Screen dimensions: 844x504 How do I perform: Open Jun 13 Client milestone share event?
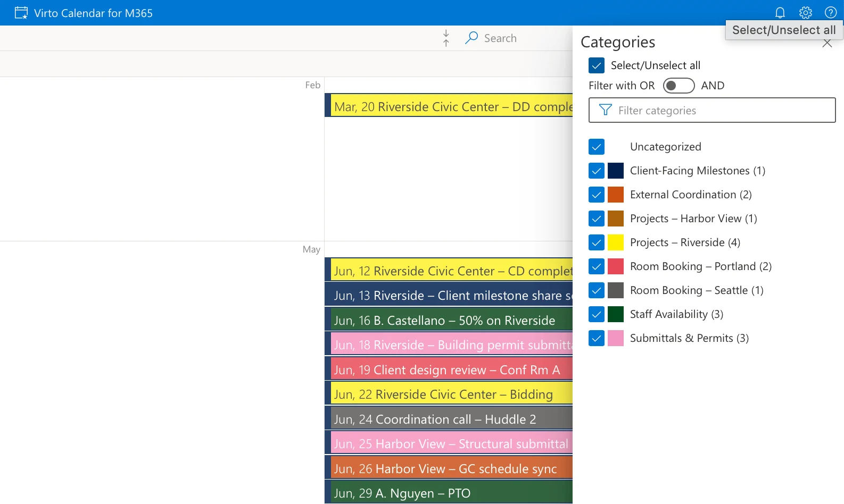449,295
